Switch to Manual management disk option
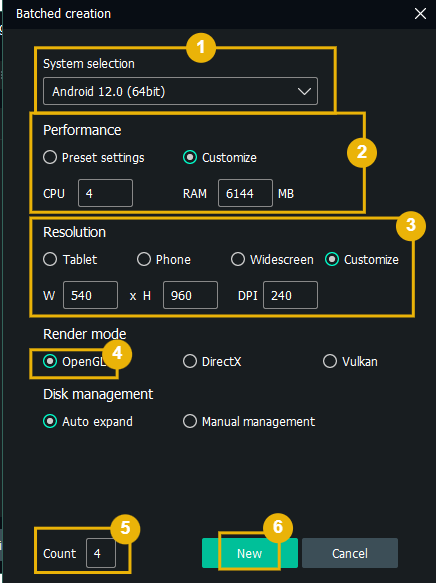Screen dimensions: 436x583 click(249, 422)
